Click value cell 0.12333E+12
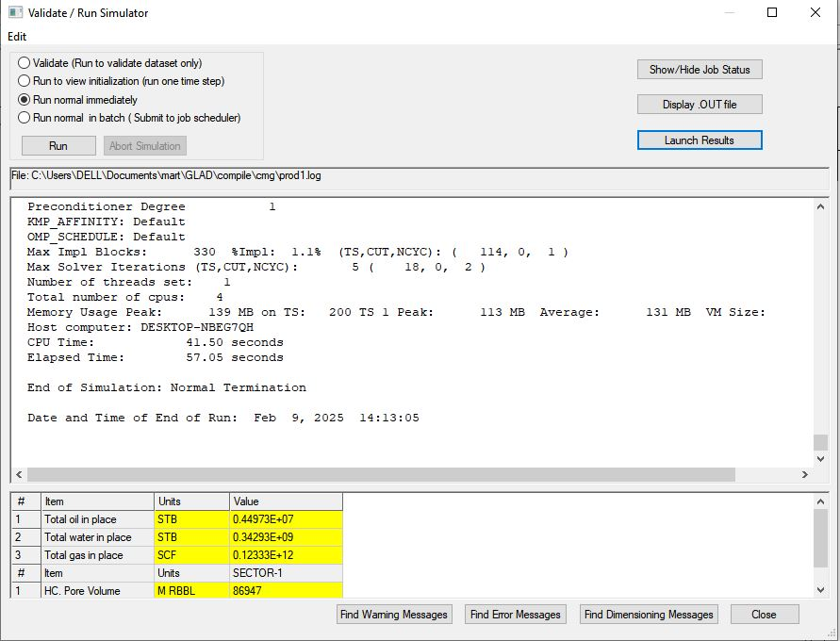 [286, 555]
